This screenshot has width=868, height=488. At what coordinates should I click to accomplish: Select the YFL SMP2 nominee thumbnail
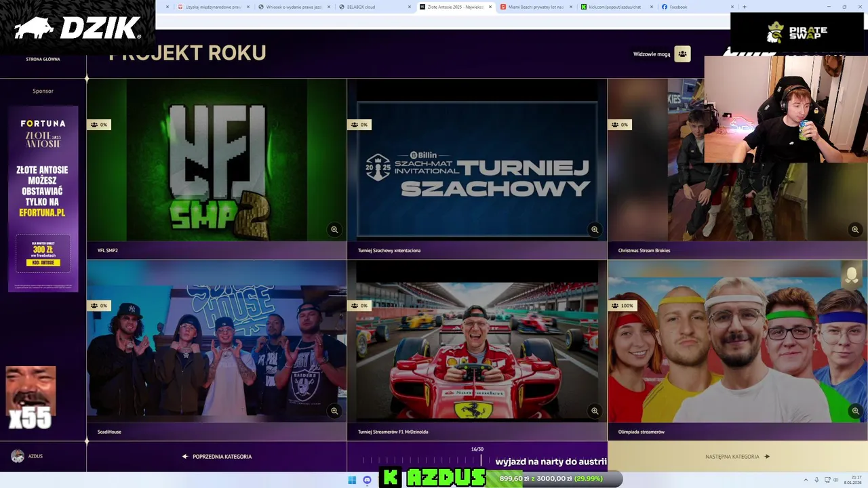point(216,160)
